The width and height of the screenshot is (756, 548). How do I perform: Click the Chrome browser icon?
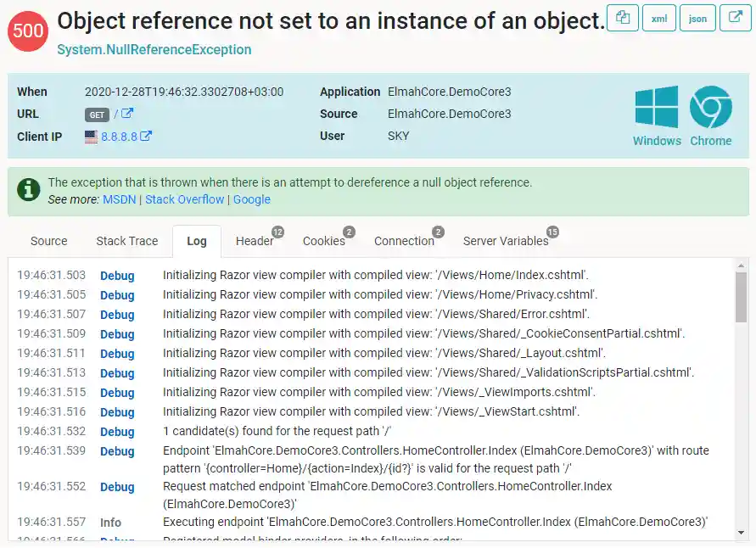tap(710, 108)
